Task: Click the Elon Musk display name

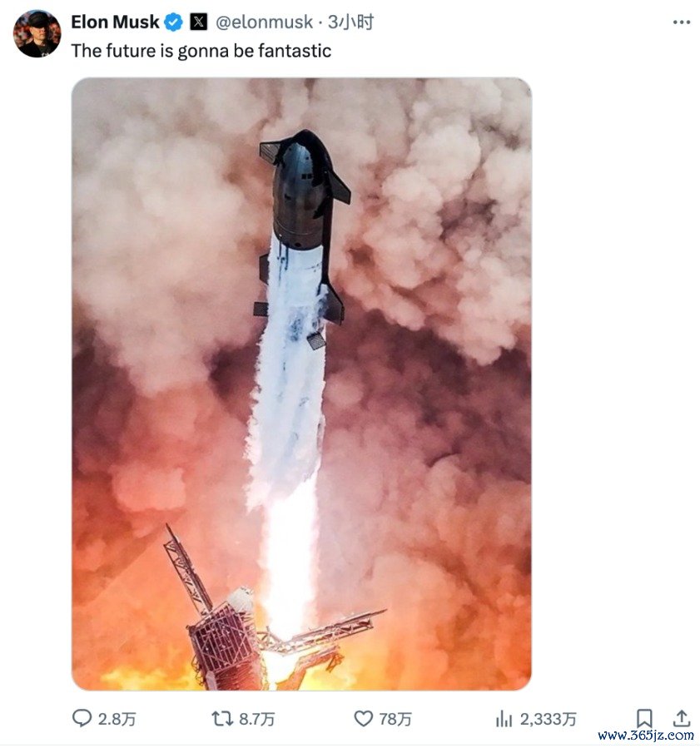Action: 115,22
